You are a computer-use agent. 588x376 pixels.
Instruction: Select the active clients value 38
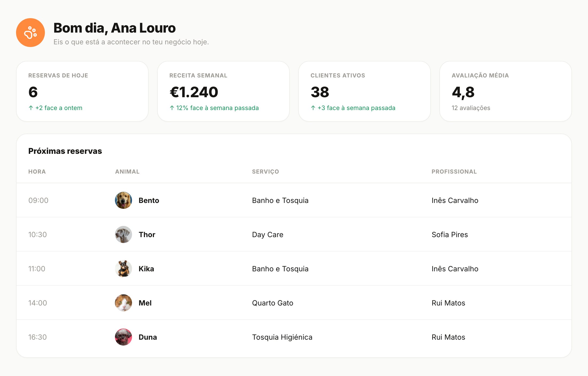coord(320,92)
